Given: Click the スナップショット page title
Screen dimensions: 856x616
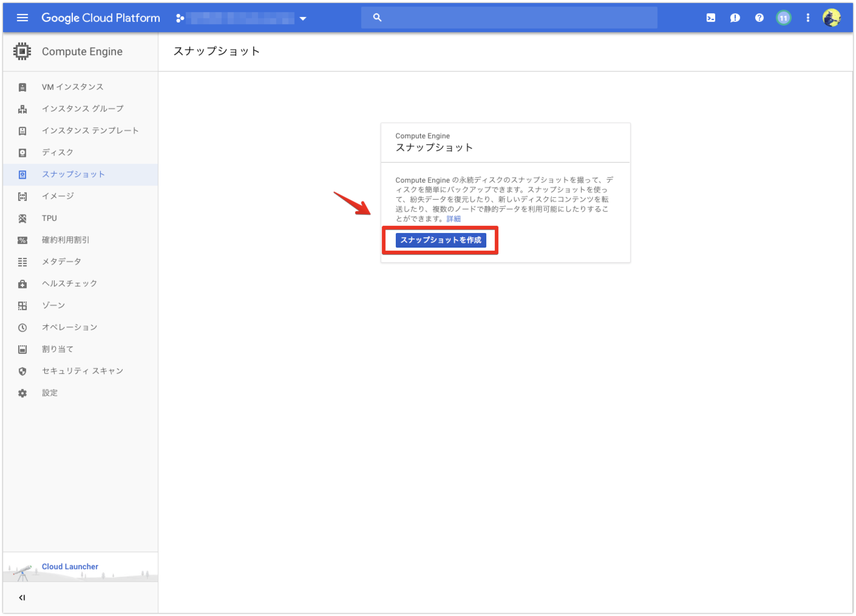Looking at the screenshot, I should pyautogui.click(x=217, y=51).
